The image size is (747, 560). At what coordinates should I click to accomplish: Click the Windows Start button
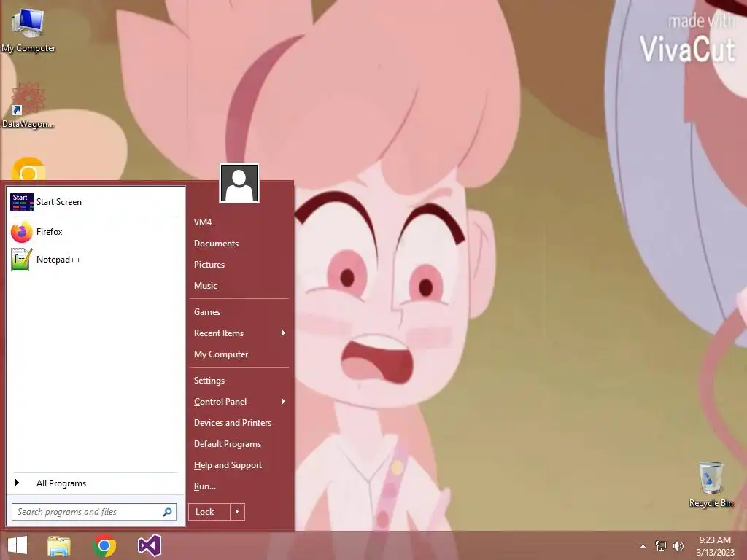[x=18, y=545]
